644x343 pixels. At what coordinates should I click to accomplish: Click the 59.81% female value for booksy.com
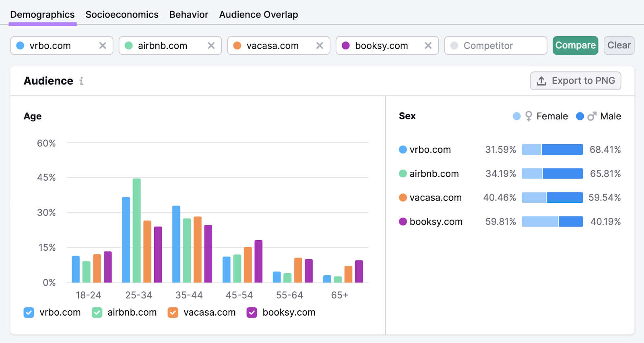click(x=501, y=222)
